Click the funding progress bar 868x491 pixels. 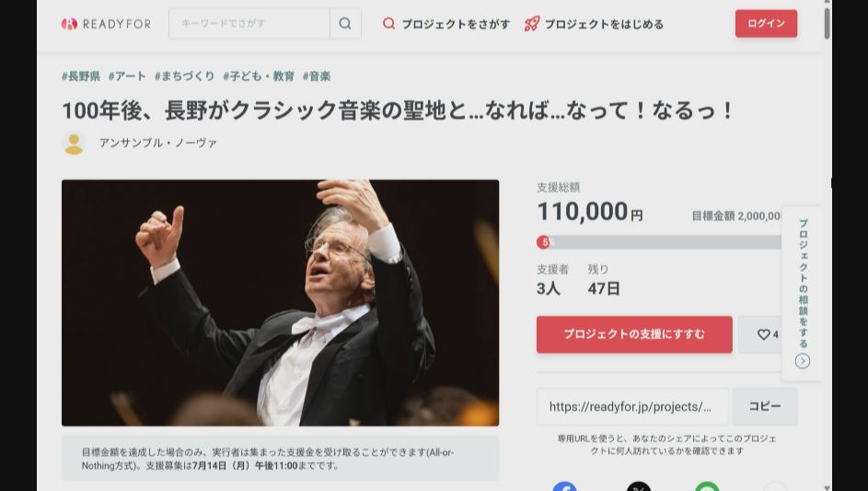click(x=659, y=242)
